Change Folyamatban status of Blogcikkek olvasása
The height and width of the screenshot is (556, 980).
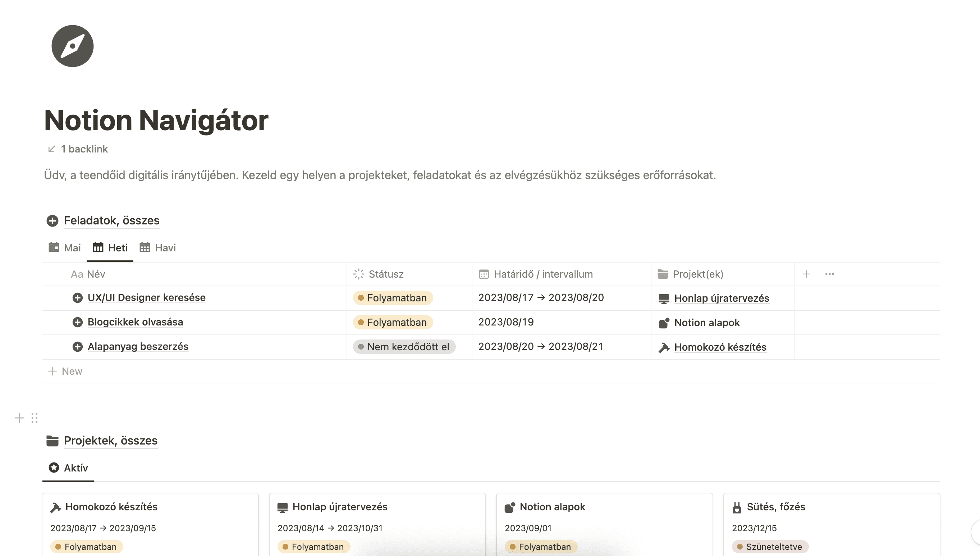[393, 322]
